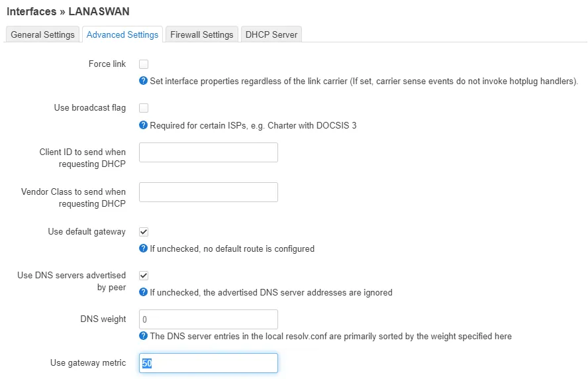Open the General Settings tab
This screenshot has height=379, width=588.
coord(43,34)
